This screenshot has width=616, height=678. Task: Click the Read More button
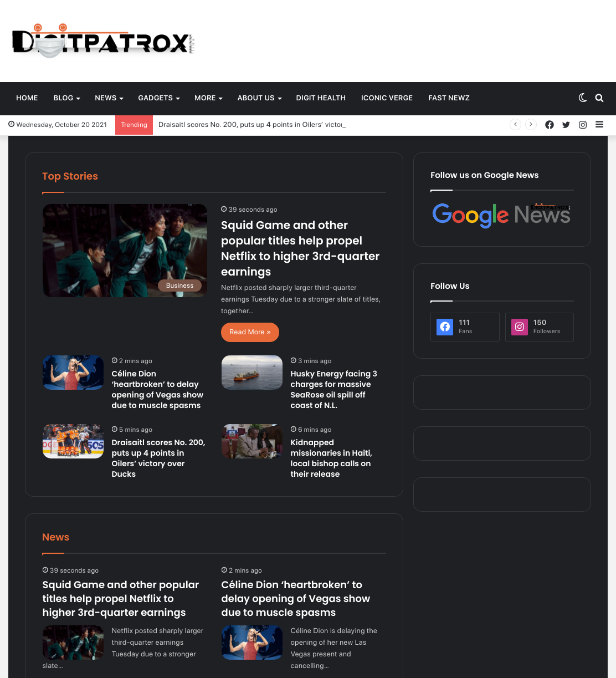[250, 332]
